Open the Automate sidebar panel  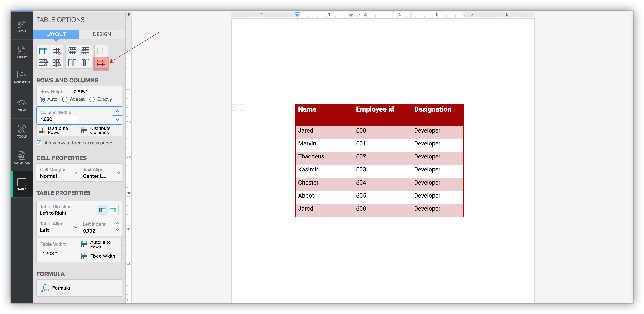coord(22,158)
